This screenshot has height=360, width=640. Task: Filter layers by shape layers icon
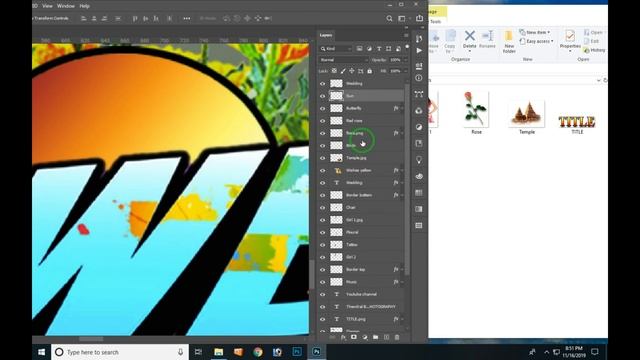coord(389,49)
